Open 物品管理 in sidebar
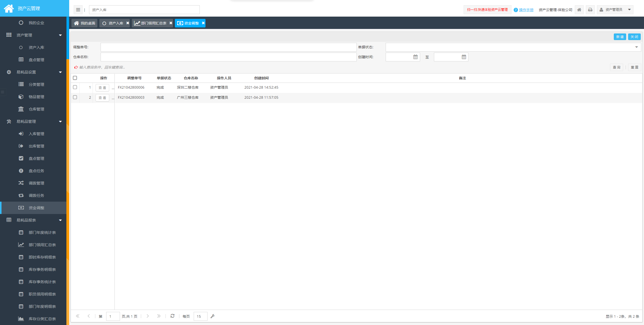This screenshot has height=325, width=644. [33, 97]
